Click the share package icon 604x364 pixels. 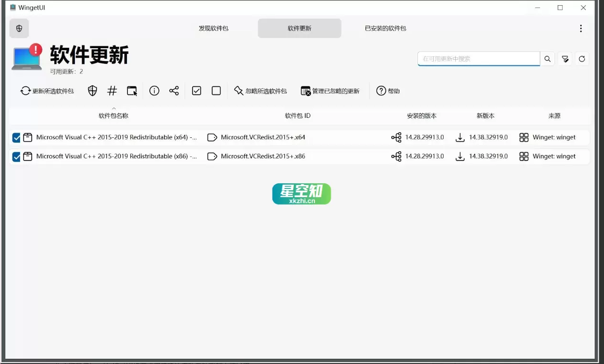174,91
